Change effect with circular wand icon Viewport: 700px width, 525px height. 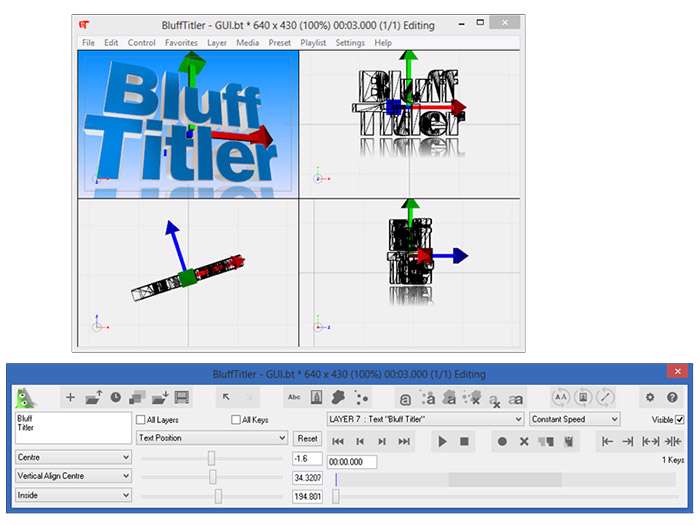[x=605, y=397]
